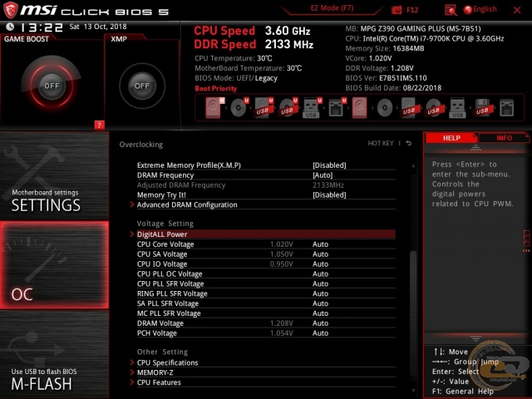Viewport: 532px width, 399px height.
Task: Click the red globe language icon
Action: pyautogui.click(x=467, y=10)
